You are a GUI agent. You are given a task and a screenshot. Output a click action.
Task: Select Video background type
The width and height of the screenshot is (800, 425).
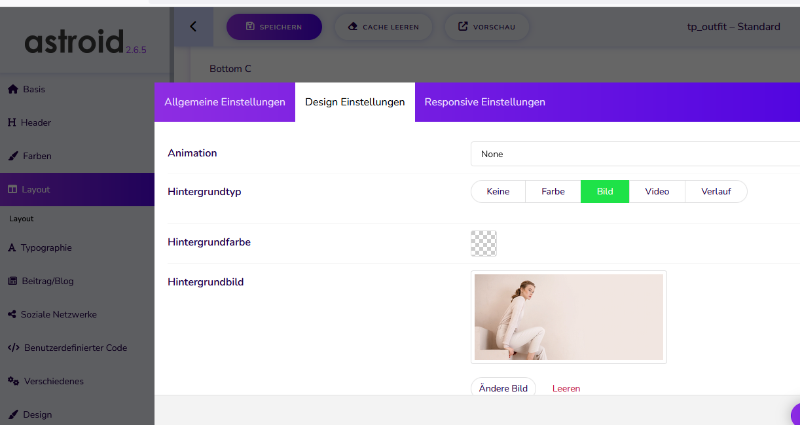pos(657,191)
